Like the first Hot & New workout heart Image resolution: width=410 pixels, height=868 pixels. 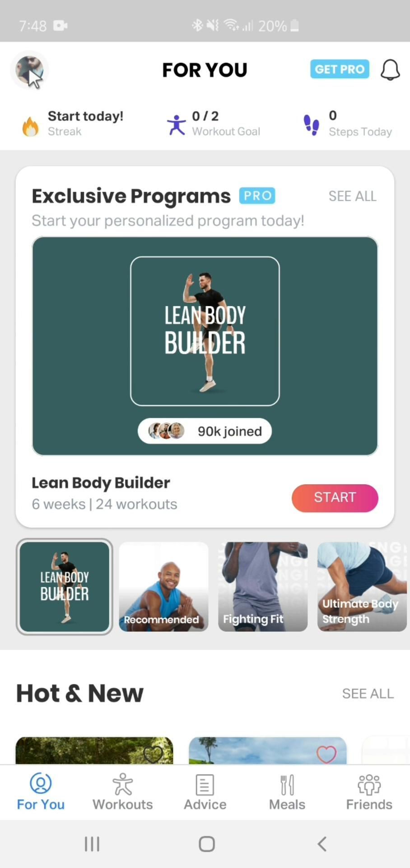click(x=153, y=754)
